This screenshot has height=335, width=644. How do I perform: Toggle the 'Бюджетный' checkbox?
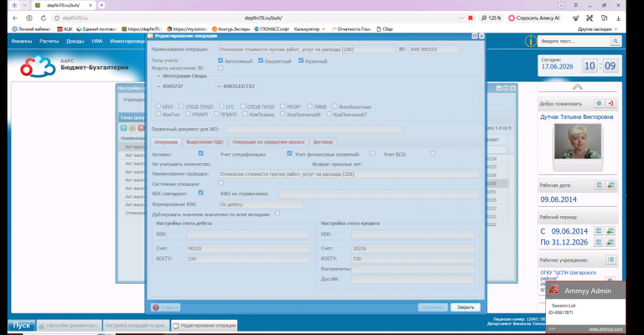(x=261, y=60)
